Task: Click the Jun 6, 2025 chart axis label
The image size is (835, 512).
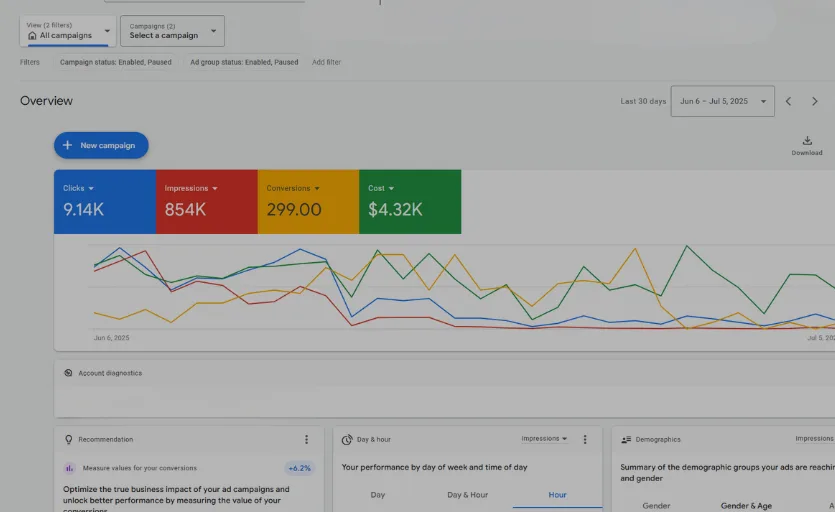Action: point(111,338)
